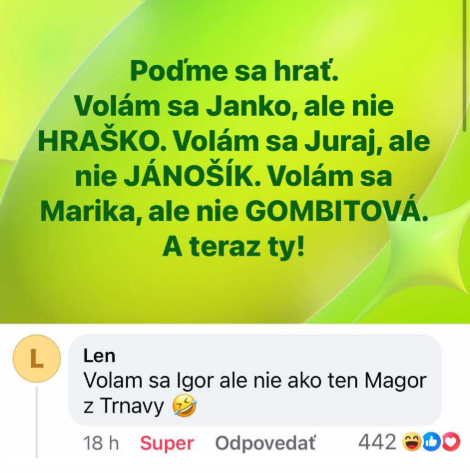Click the haha laughing reaction icon

click(x=411, y=442)
